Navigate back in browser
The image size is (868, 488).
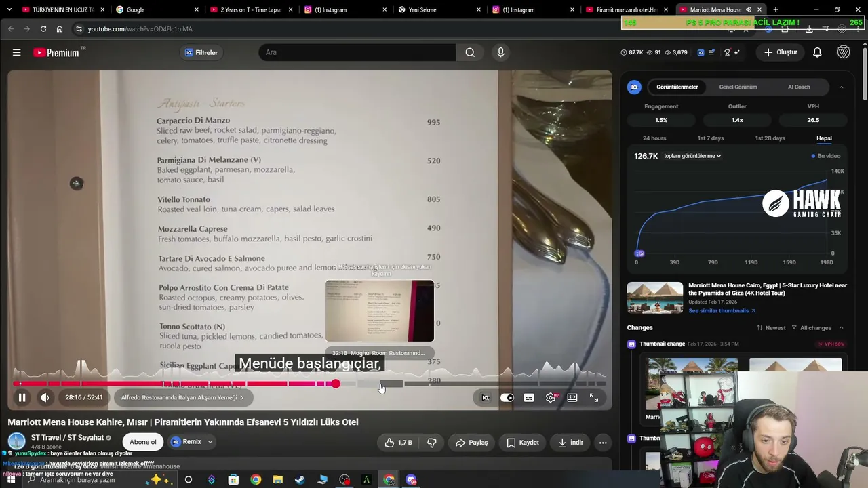[x=11, y=29]
